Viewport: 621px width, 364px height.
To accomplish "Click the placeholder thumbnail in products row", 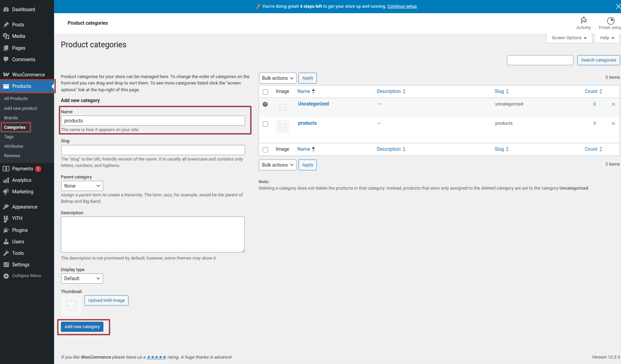I will pyautogui.click(x=283, y=127).
